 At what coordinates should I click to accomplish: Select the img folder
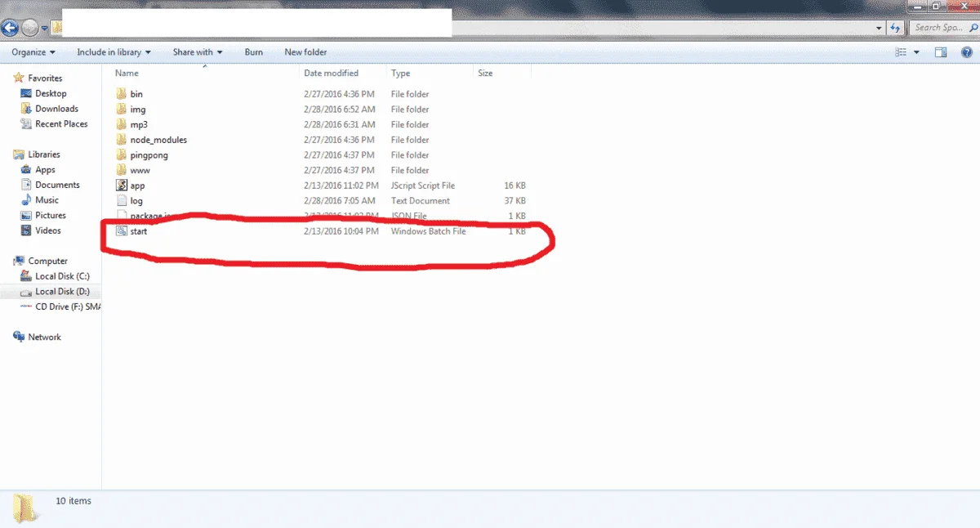click(x=137, y=110)
